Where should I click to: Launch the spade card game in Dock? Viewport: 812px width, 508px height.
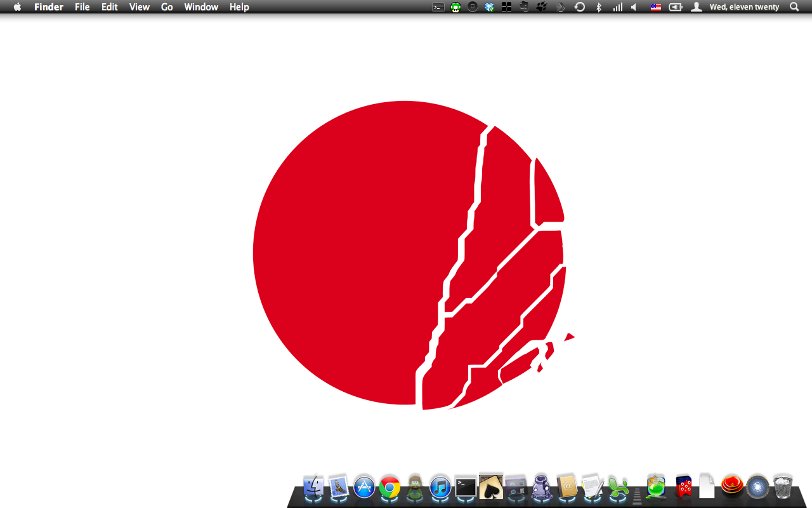pos(491,486)
